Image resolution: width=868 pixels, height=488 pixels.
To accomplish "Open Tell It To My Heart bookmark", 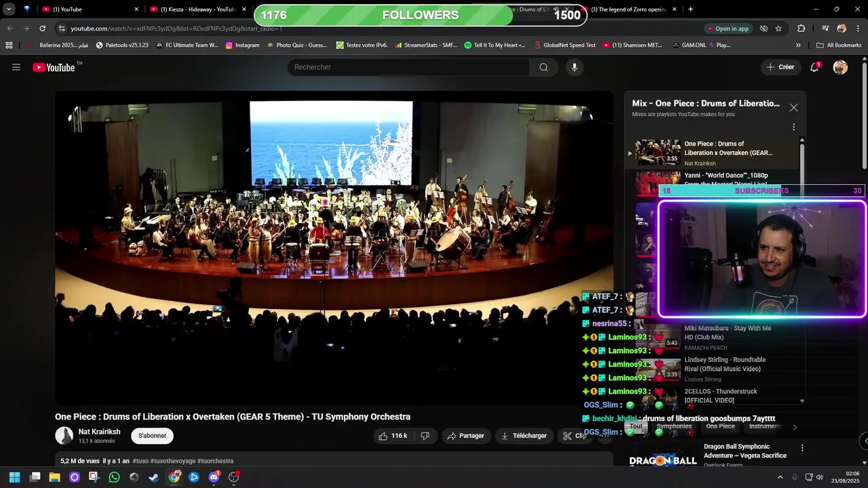I will pyautogui.click(x=494, y=45).
